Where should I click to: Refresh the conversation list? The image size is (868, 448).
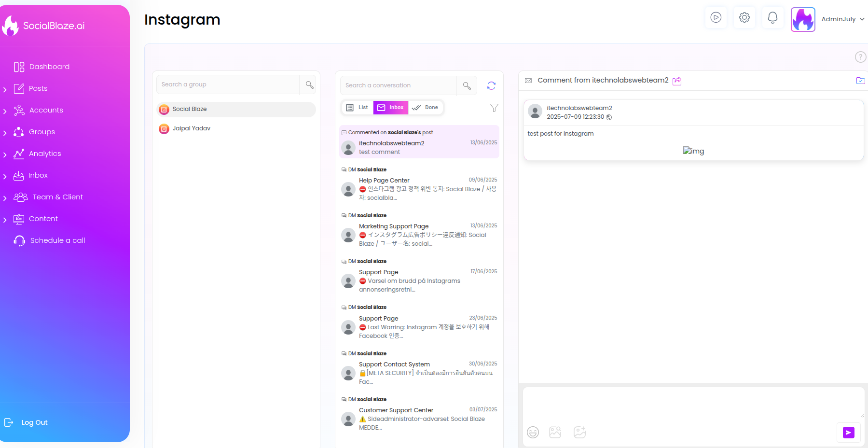click(x=491, y=85)
